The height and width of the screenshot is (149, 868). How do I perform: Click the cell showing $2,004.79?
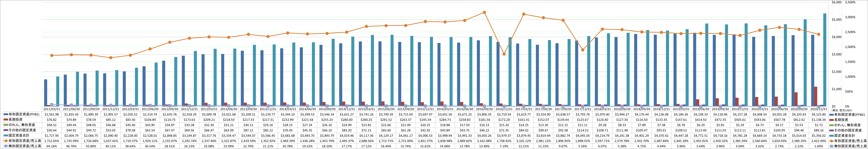tap(71, 136)
